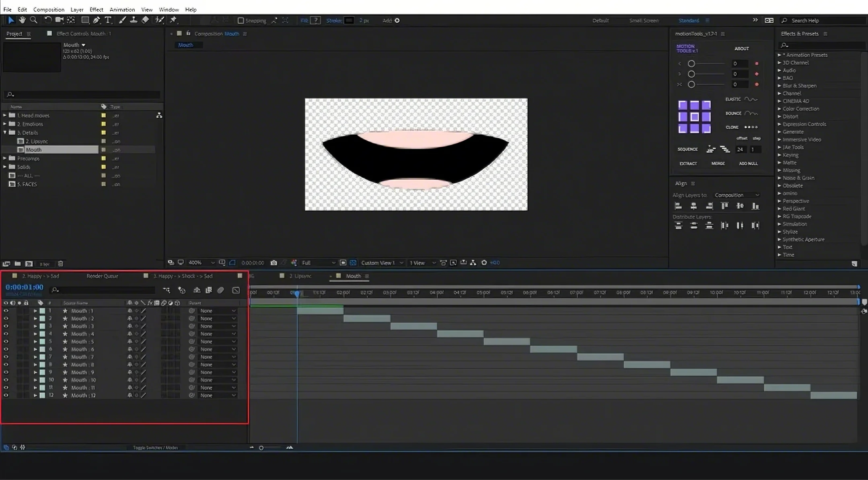868x480 pixels.
Task: Click the Take Snapshot camera icon
Action: [x=274, y=263]
